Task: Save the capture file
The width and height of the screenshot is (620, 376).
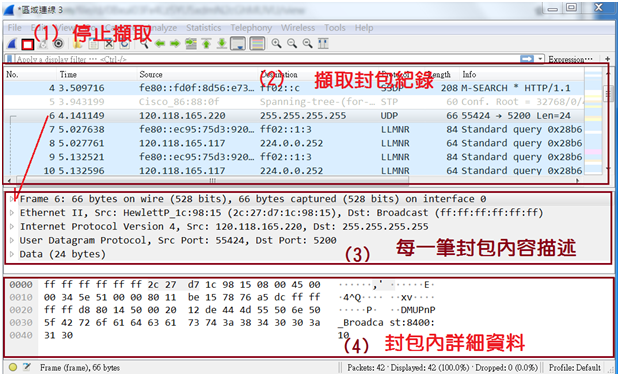Action: [93, 44]
